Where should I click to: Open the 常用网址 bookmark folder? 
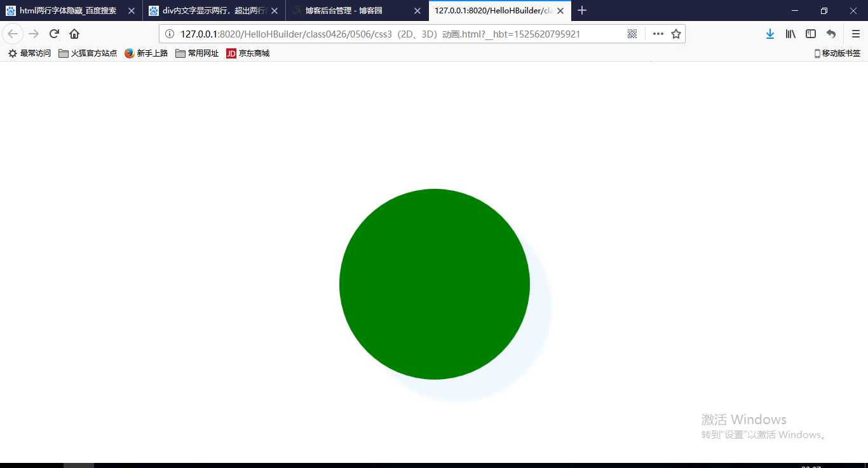(x=197, y=53)
